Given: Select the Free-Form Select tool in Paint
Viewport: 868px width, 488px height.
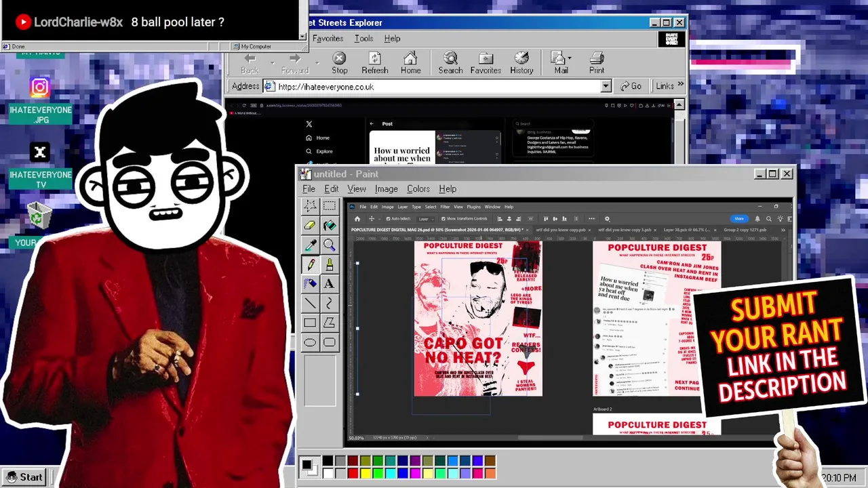Looking at the screenshot, I should 310,206.
